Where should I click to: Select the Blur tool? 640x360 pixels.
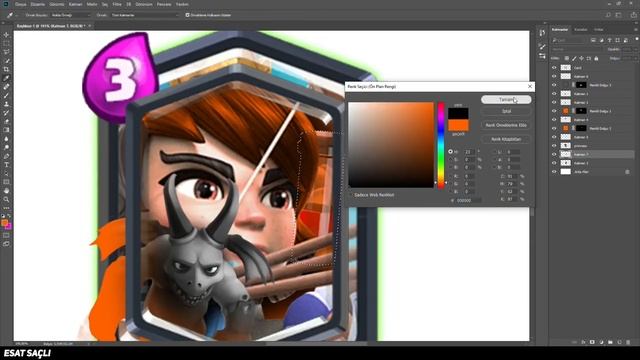tap(6, 139)
